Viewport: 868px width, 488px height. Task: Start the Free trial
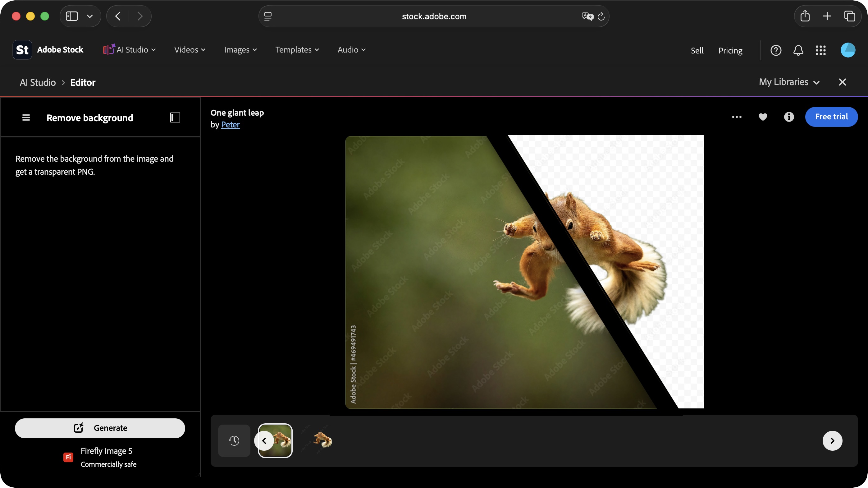[x=831, y=117]
